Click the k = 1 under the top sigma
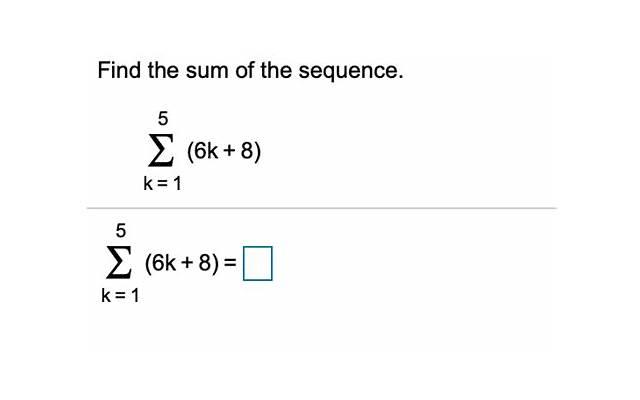640x400 pixels. point(162,184)
